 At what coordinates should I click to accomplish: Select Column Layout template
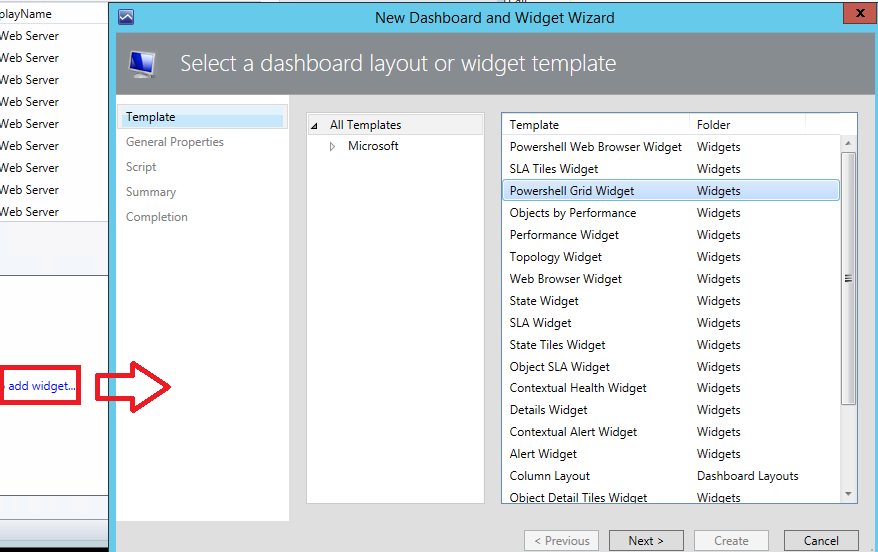(x=671, y=476)
